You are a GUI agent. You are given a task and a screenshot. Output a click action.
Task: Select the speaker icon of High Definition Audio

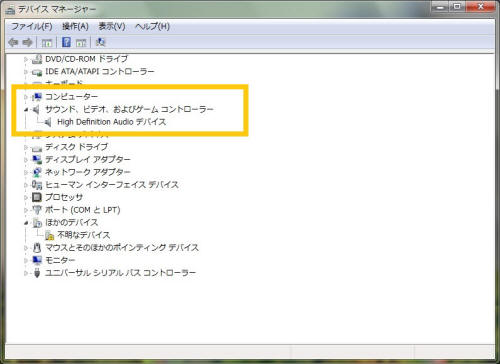[48, 122]
